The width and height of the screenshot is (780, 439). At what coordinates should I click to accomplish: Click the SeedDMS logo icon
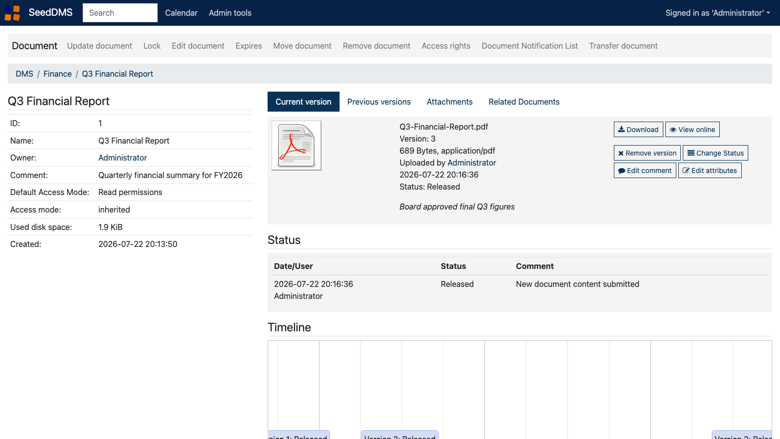12,13
